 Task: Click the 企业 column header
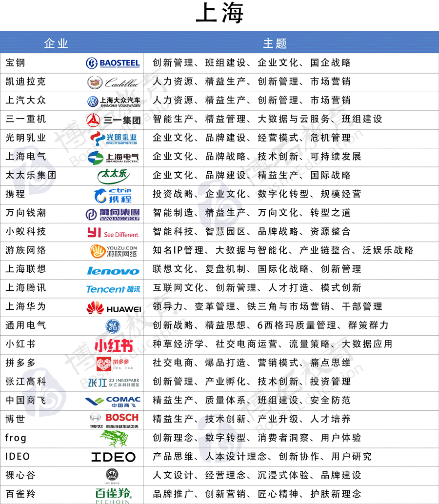pos(56,43)
